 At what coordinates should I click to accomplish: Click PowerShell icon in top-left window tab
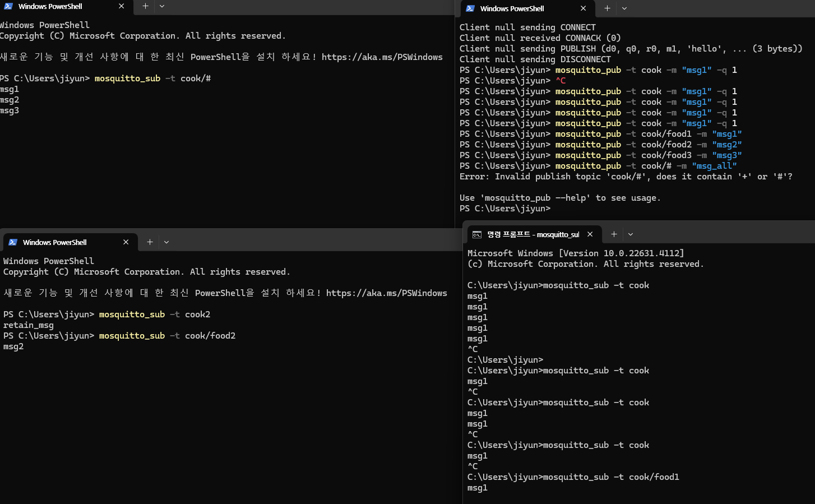(x=8, y=6)
